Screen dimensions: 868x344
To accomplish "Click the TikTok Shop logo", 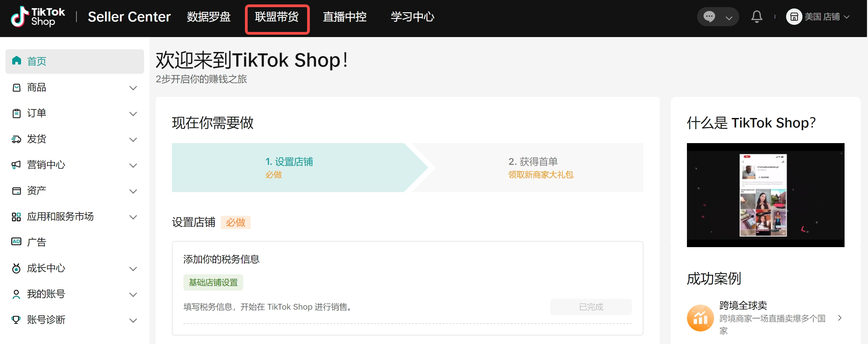I will 38,17.
